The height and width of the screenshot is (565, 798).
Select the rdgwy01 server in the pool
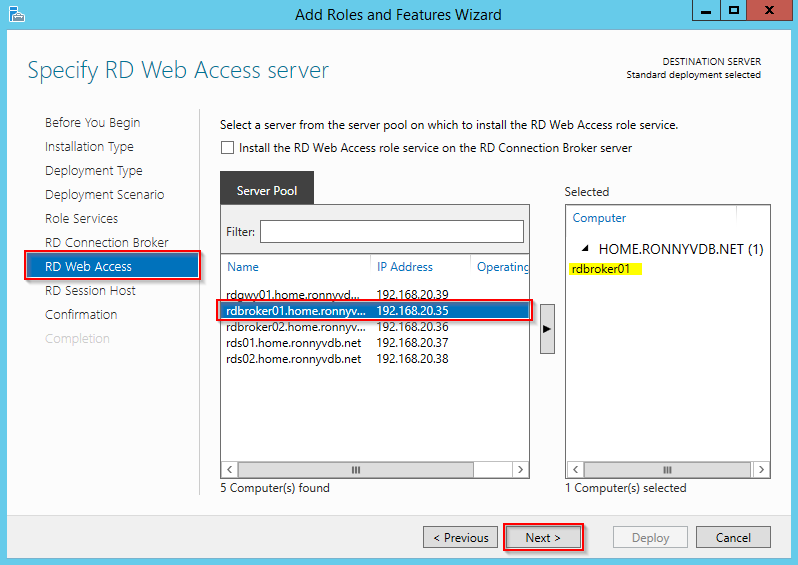point(293,295)
